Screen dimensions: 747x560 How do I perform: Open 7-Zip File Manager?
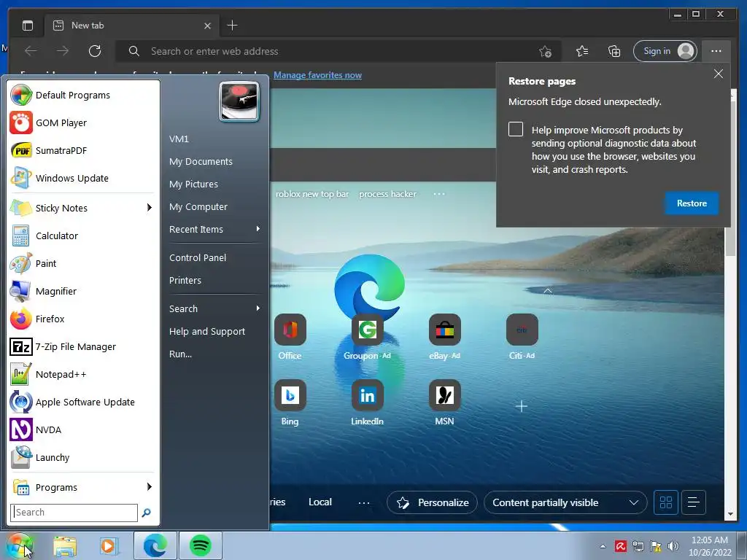tap(82, 346)
